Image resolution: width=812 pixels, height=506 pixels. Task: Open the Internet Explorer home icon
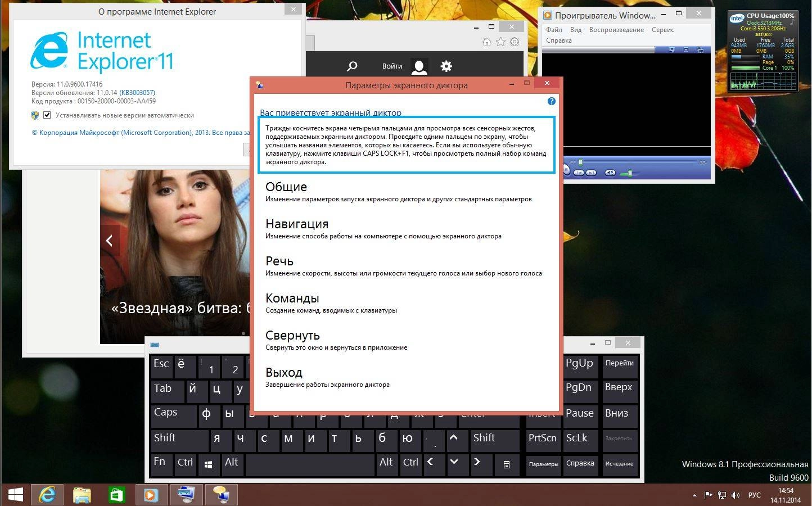click(x=487, y=42)
